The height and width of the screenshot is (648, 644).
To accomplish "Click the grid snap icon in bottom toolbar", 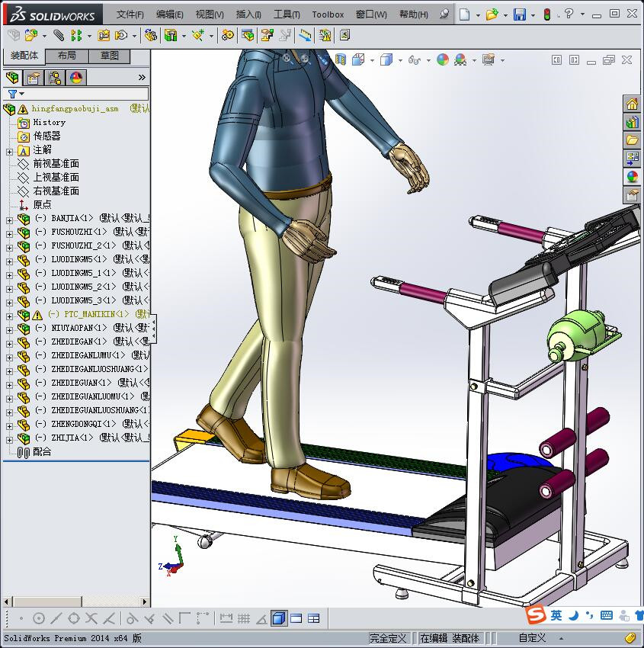I will (x=244, y=618).
